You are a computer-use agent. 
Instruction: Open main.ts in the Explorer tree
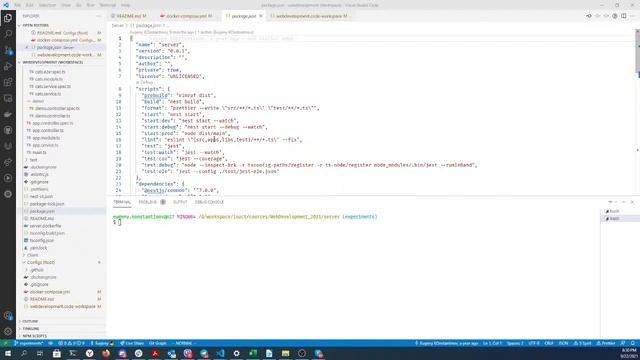pos(39,152)
